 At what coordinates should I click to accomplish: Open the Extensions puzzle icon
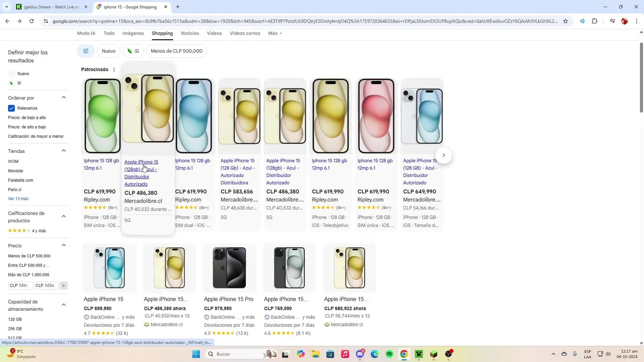[x=595, y=21]
